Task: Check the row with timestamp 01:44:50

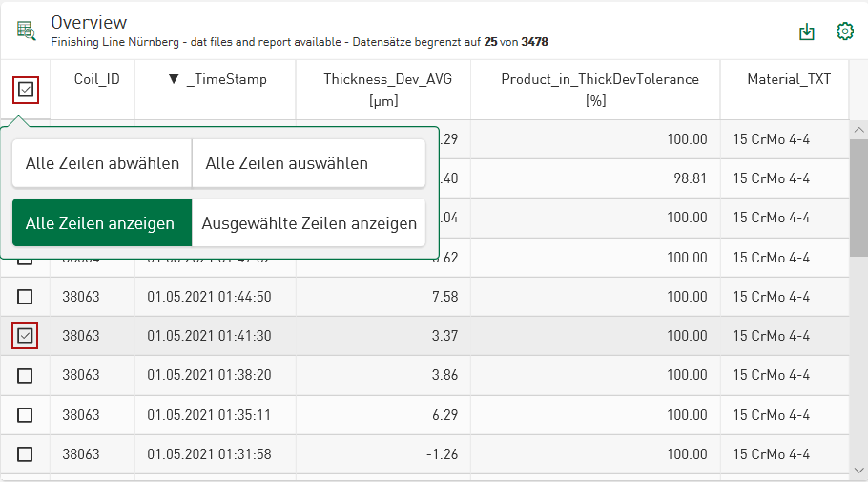Action: pos(26,297)
